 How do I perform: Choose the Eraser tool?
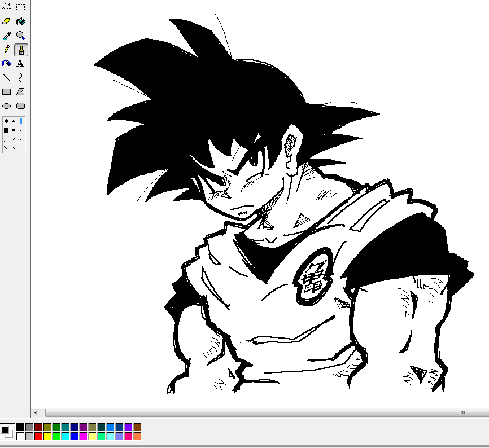click(7, 21)
